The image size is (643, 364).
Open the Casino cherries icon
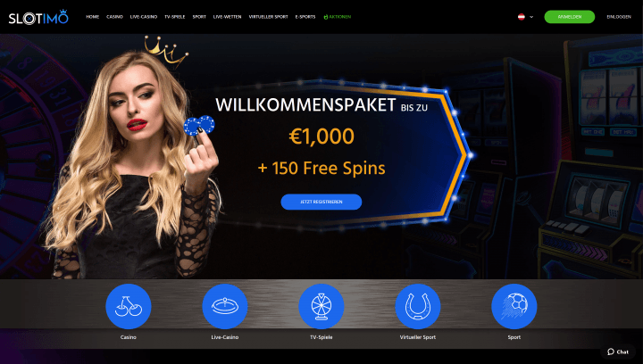[129, 306]
